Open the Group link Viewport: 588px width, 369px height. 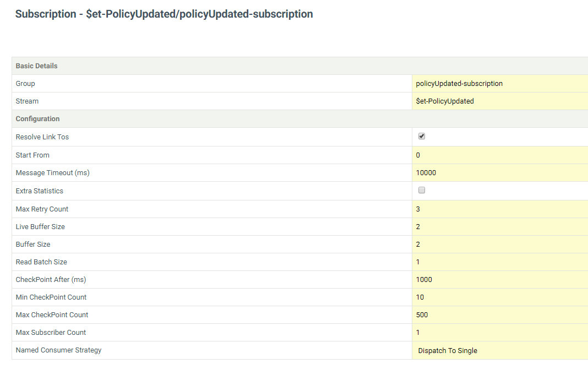click(25, 83)
